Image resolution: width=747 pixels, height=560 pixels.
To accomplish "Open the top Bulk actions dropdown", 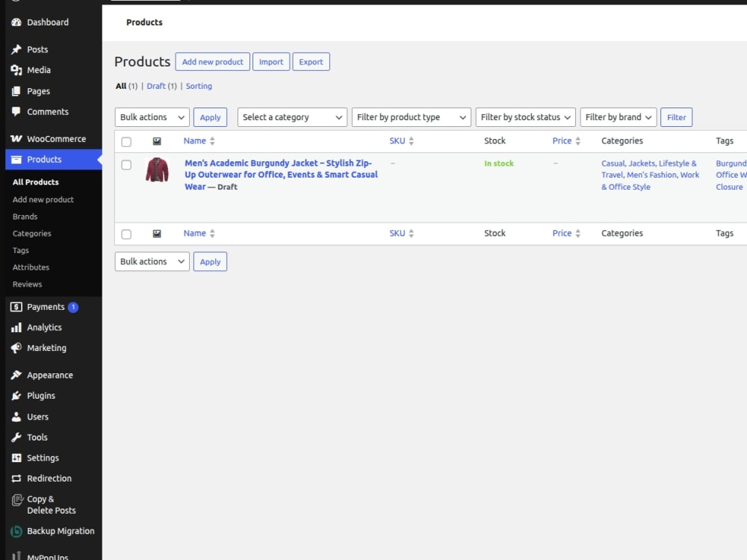I will point(152,117).
